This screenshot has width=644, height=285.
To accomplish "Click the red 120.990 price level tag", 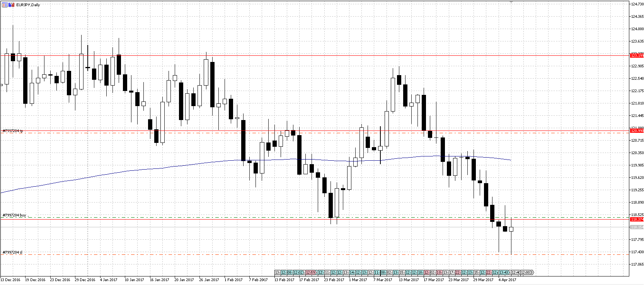I will tap(637, 131).
